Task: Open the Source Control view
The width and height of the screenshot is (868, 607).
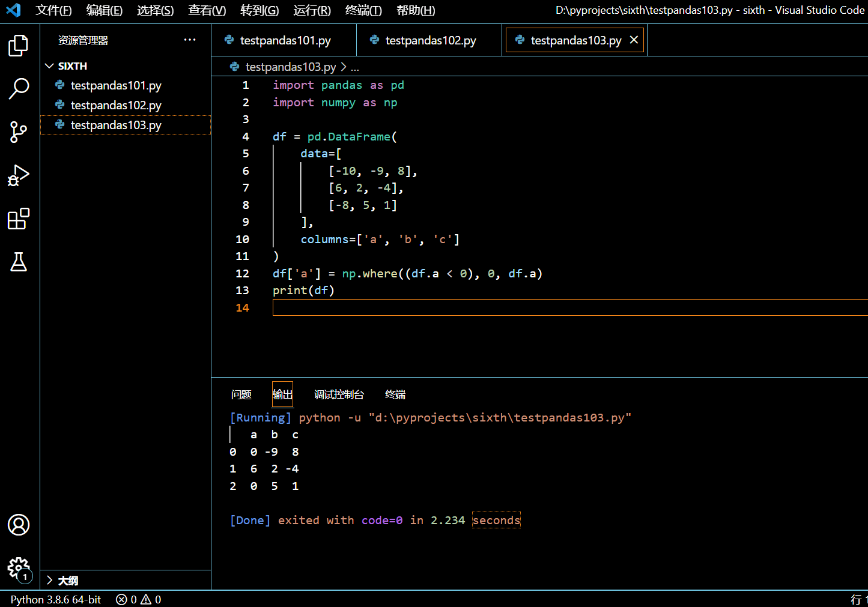Action: click(x=19, y=132)
